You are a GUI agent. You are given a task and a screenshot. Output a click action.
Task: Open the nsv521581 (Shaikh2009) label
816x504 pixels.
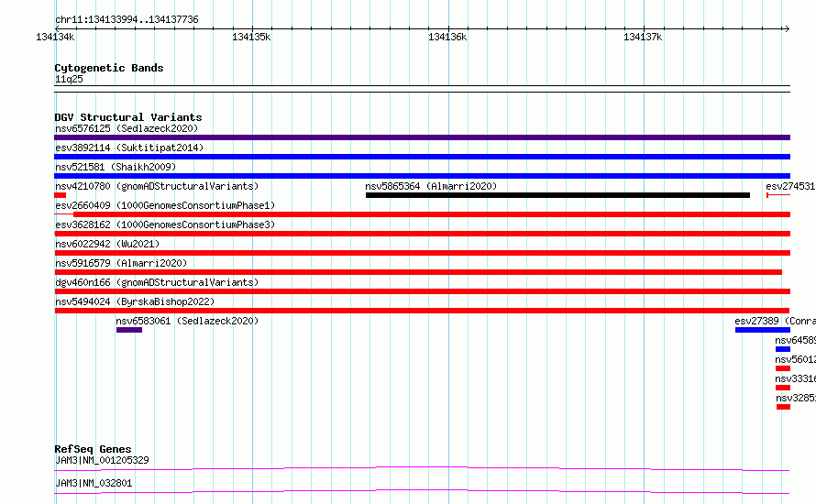pos(116,167)
